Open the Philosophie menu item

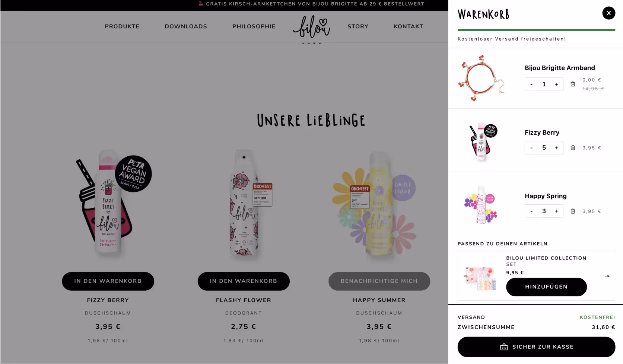254,26
